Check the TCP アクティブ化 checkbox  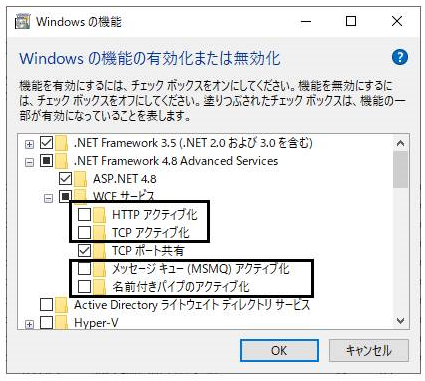[84, 232]
